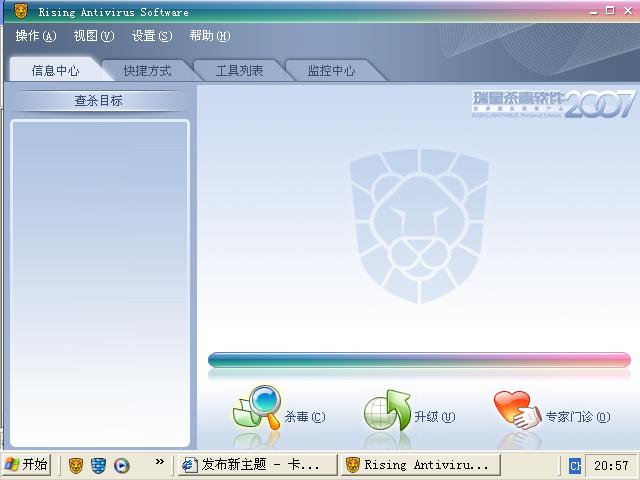Click the 杀毒(C) text label
Viewport: 640px width, 480px height.
coord(304,417)
